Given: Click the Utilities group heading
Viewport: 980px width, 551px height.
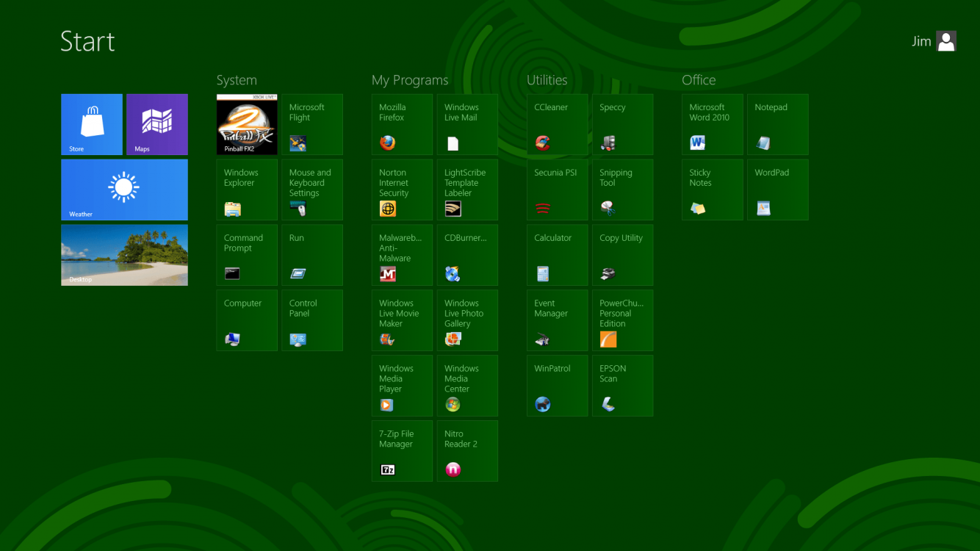Looking at the screenshot, I should coord(547,80).
